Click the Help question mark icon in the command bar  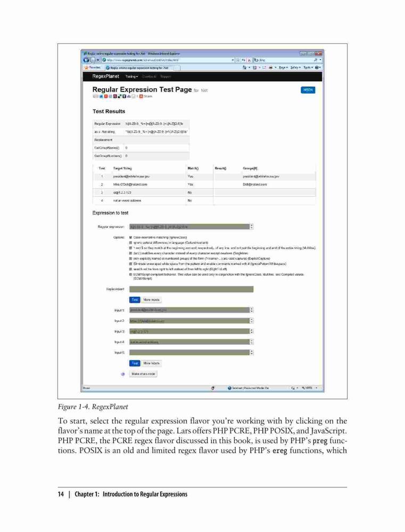(317, 68)
